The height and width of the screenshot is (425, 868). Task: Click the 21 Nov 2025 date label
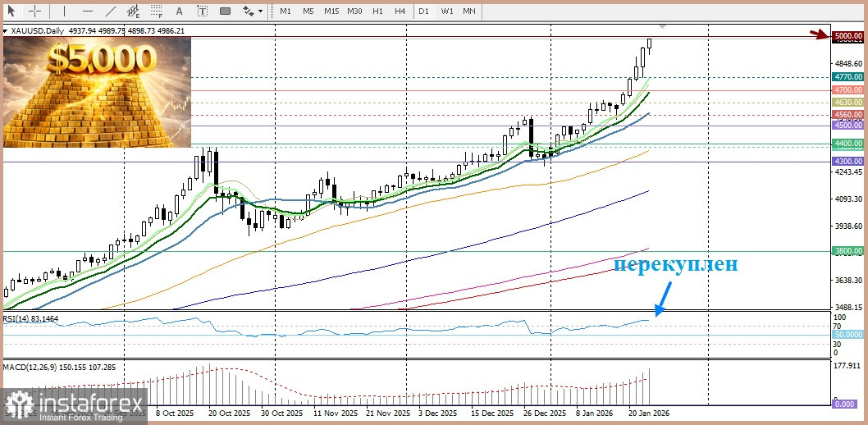(x=387, y=414)
